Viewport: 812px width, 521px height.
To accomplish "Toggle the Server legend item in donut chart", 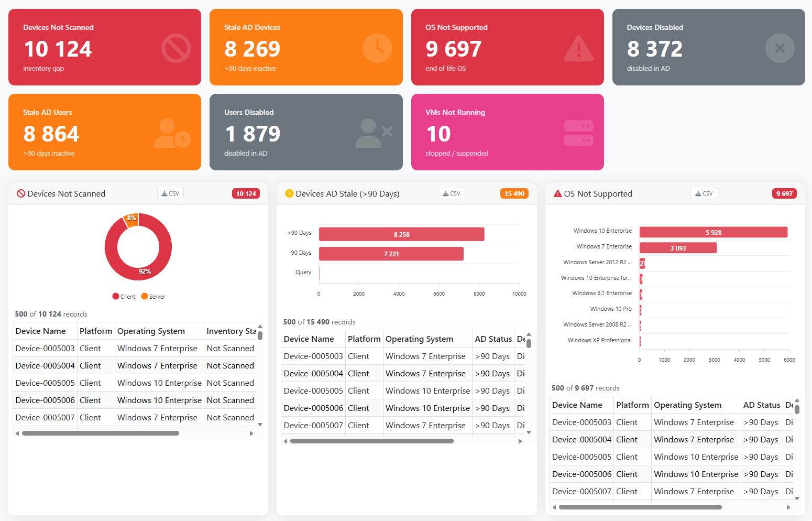I will point(153,297).
